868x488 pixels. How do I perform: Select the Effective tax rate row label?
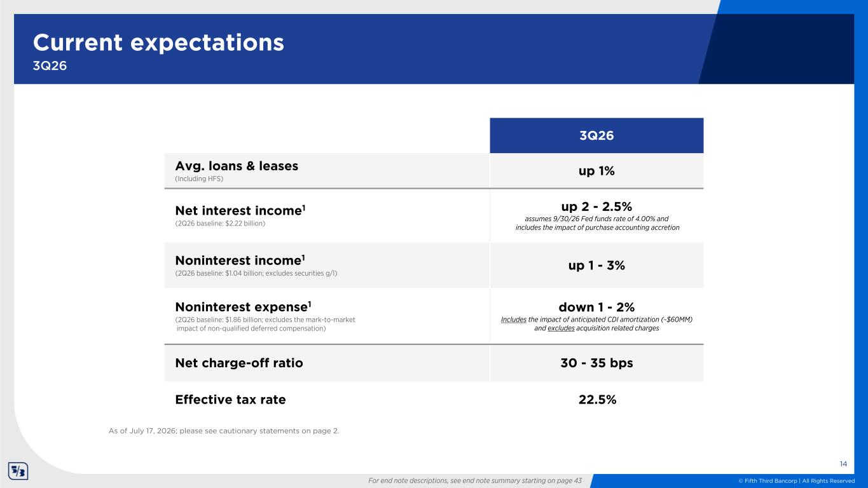point(230,400)
